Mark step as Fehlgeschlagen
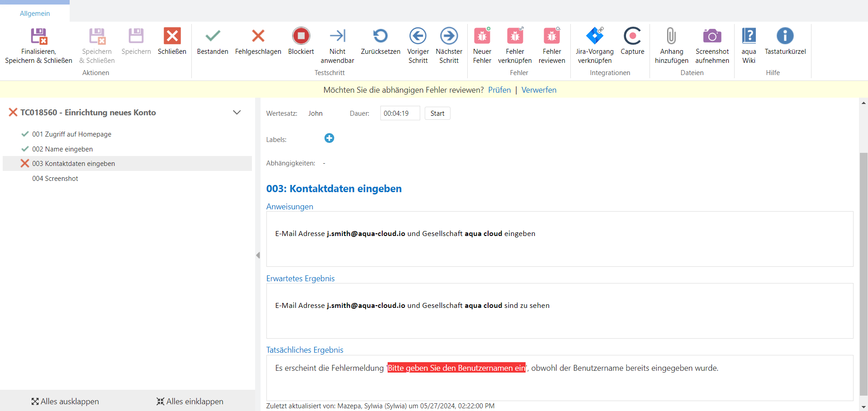This screenshot has width=868, height=411. tap(258, 36)
